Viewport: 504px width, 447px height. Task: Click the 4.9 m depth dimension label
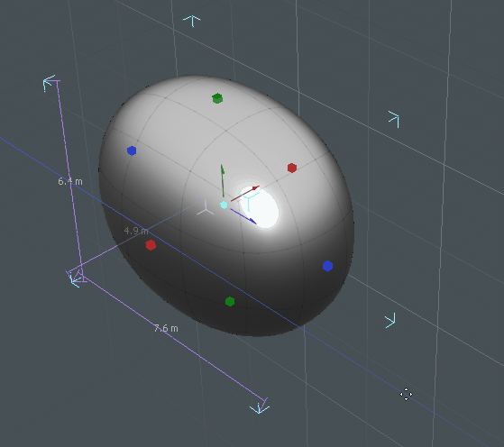pyautogui.click(x=136, y=231)
